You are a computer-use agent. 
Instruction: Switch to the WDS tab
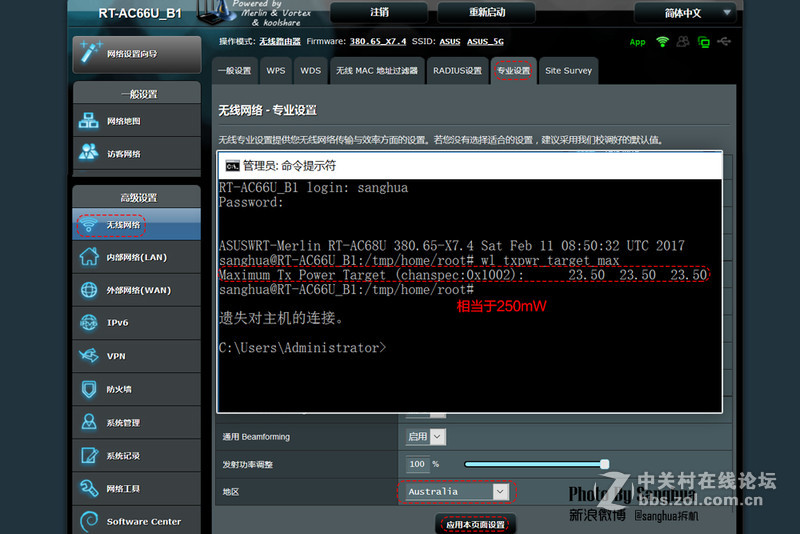(x=310, y=71)
